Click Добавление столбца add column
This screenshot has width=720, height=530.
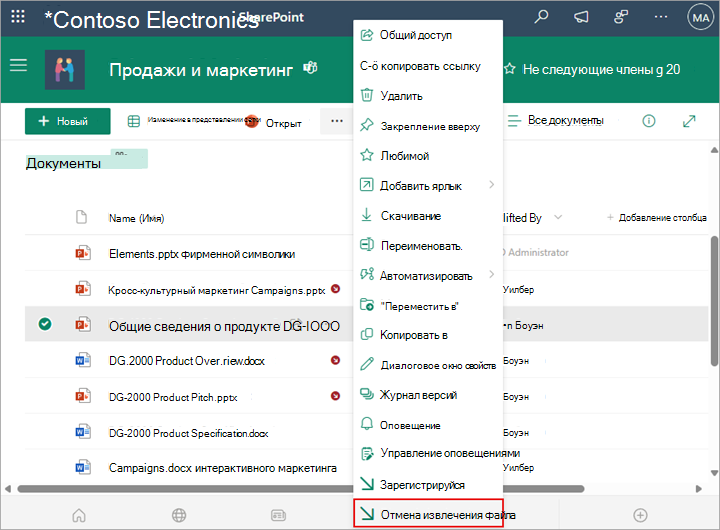657,218
